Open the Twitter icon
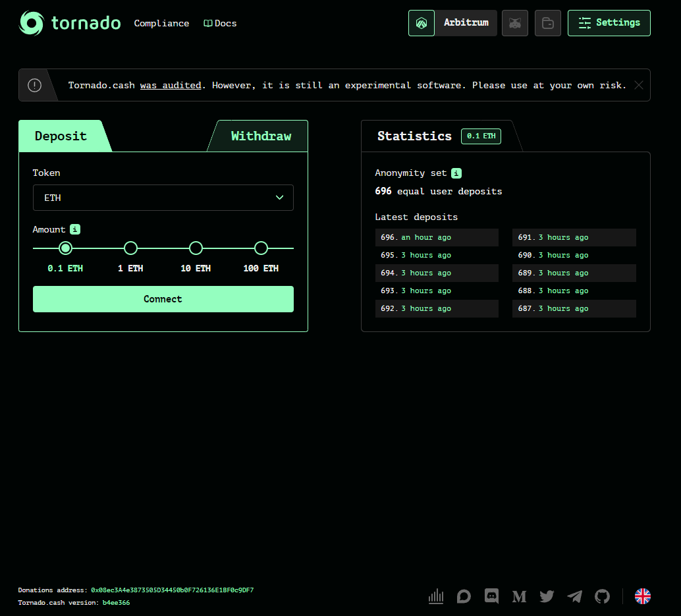 547,596
